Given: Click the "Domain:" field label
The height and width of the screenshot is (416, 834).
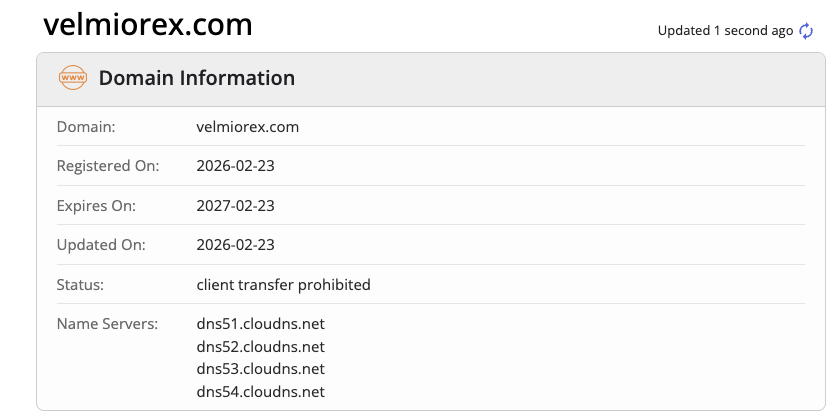Looking at the screenshot, I should pos(86,127).
